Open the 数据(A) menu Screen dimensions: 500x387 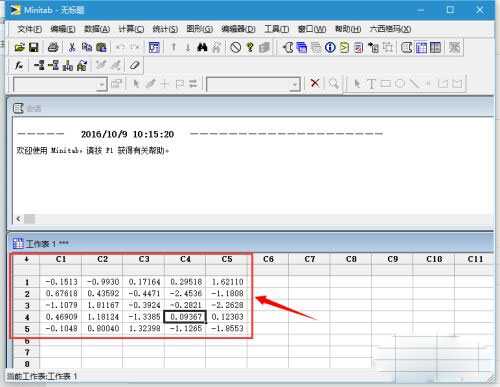pos(97,29)
